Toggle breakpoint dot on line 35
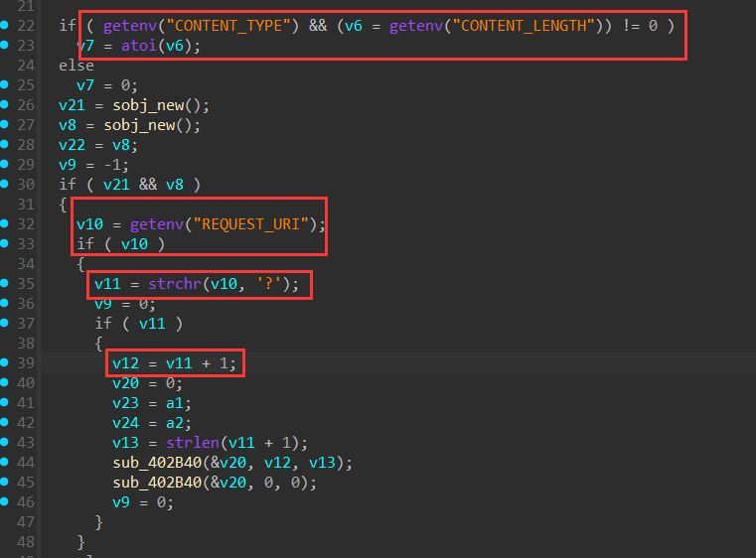Image resolution: width=756 pixels, height=558 pixels. [4, 283]
